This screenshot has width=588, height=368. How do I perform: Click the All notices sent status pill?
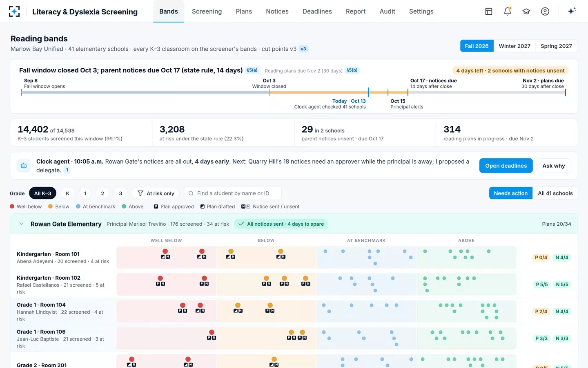(x=281, y=224)
